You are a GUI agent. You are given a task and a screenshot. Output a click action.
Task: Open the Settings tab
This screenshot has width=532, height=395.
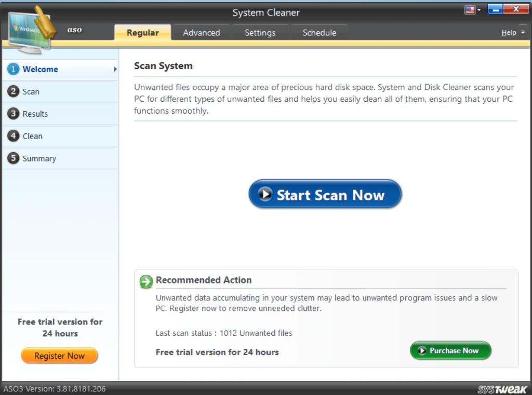260,33
